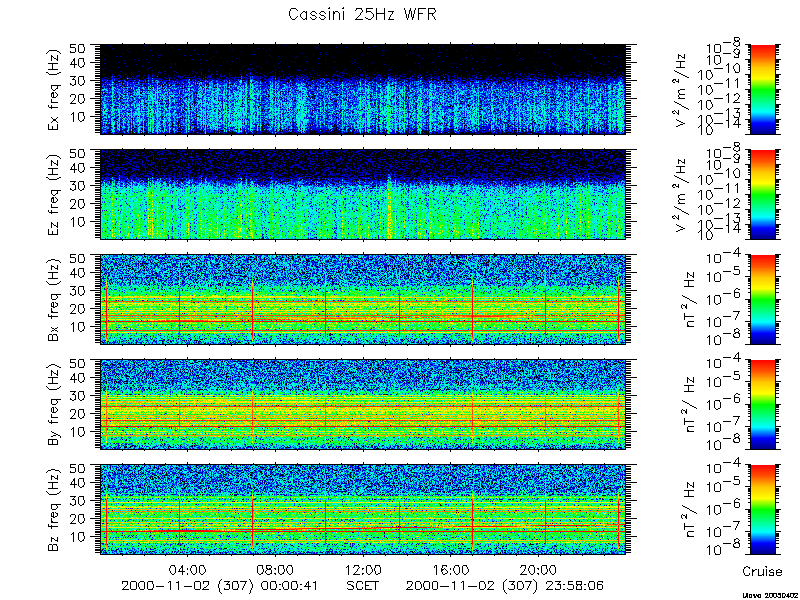Select the "Ez freq (Hz)" axis label
Viewport: 800px width, 600px height.
tap(55, 195)
